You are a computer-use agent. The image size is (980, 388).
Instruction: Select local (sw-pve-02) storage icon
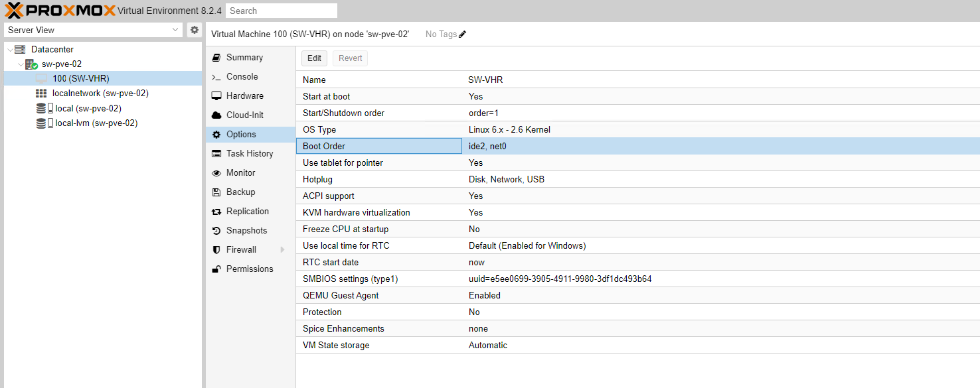44,108
